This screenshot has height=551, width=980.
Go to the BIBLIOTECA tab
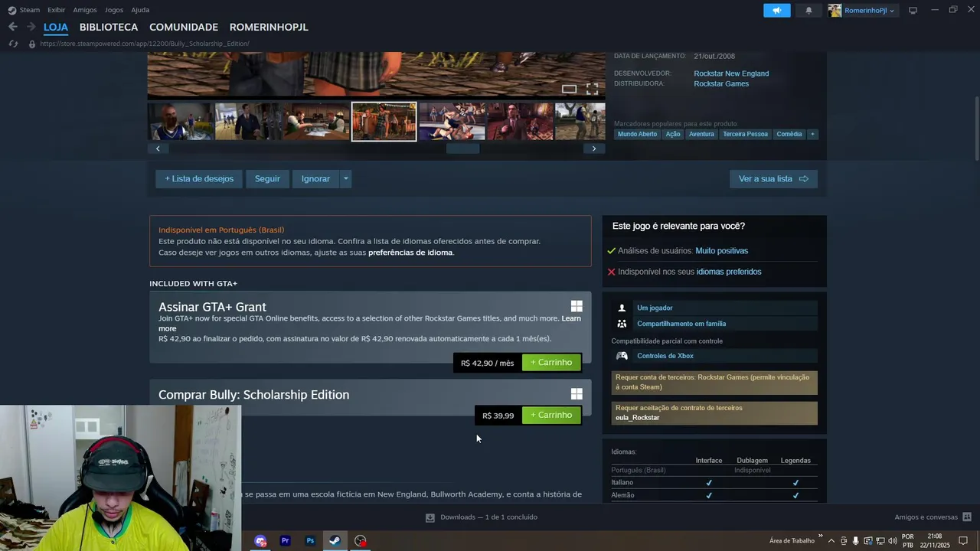point(109,27)
